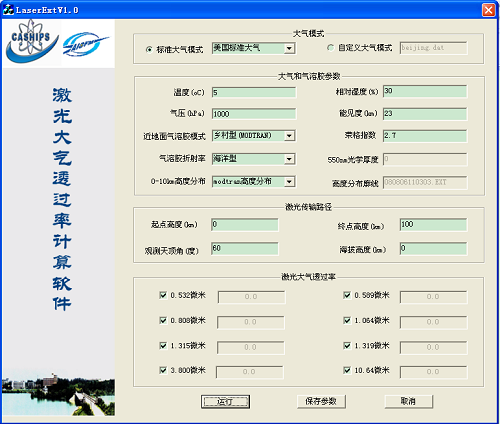Click the 取消 button
This screenshot has height=424, width=500.
(x=409, y=401)
